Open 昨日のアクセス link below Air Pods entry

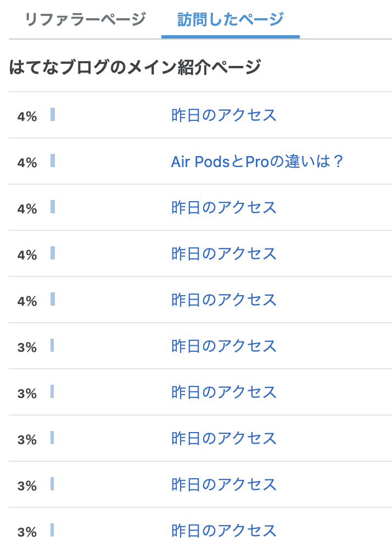point(223,208)
